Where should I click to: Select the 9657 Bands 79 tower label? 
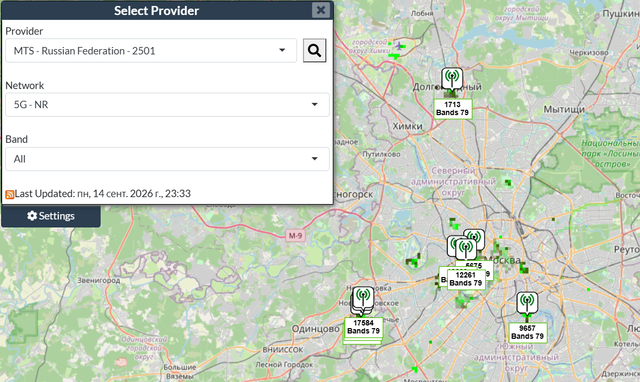(527, 332)
